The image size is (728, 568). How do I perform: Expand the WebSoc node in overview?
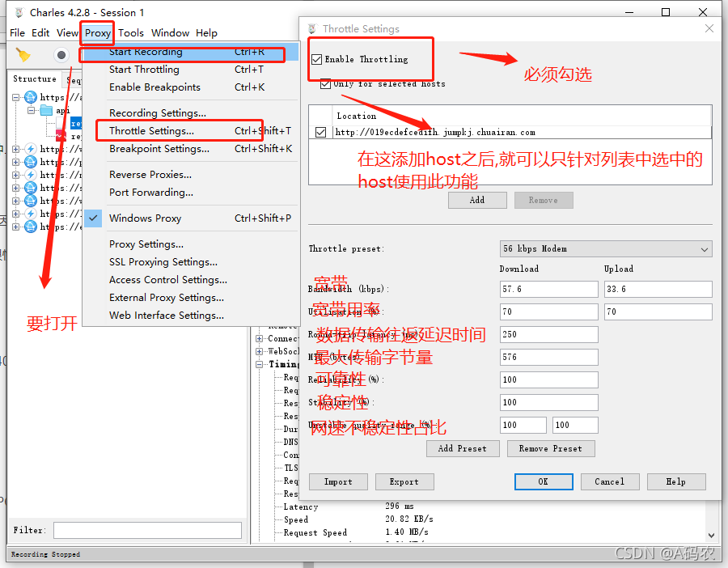click(260, 352)
